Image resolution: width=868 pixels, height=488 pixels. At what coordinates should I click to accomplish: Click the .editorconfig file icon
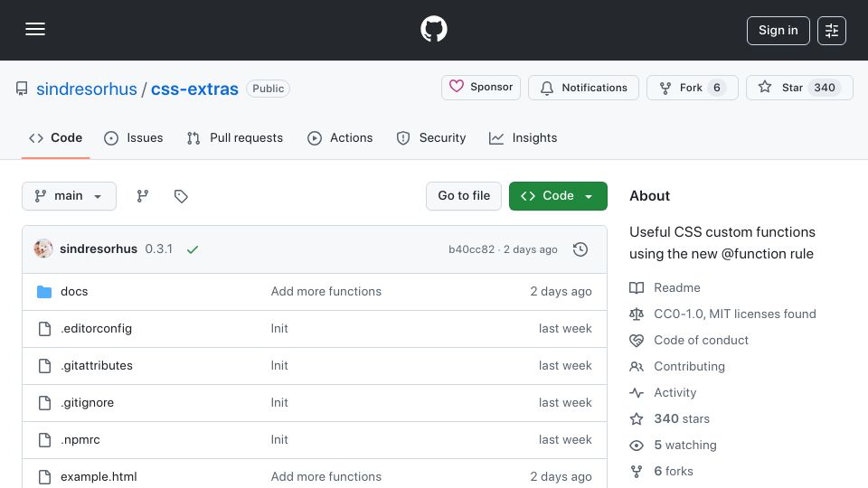pyautogui.click(x=44, y=329)
